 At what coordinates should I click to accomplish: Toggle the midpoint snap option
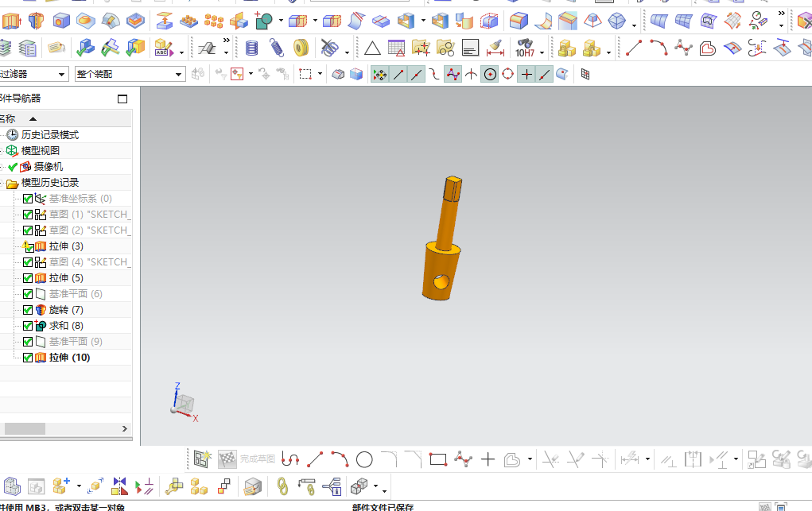[417, 75]
